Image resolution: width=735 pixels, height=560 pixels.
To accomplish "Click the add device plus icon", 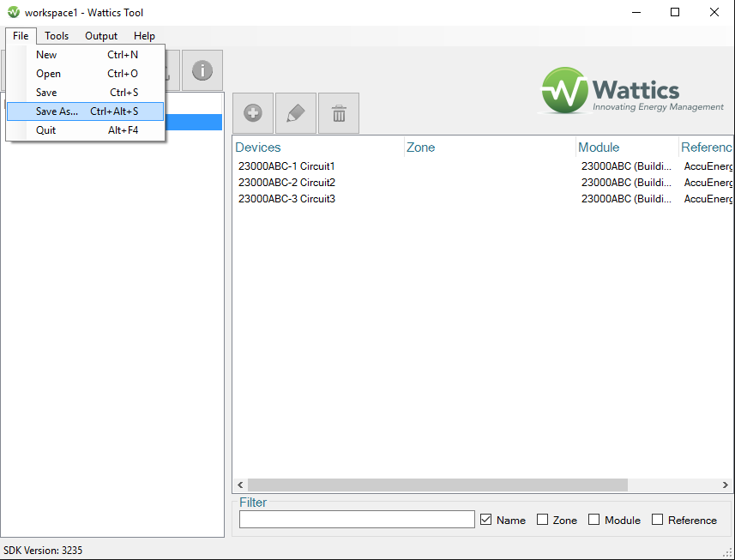I will 253,113.
